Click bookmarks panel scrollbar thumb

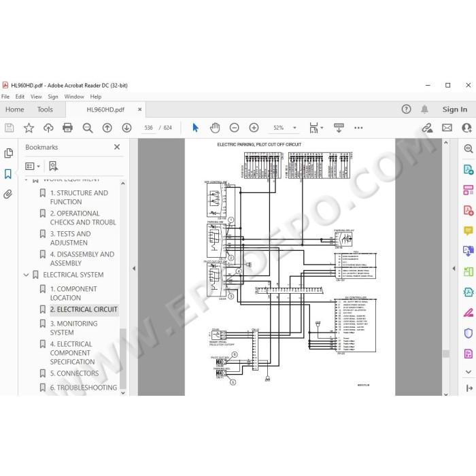point(123,358)
